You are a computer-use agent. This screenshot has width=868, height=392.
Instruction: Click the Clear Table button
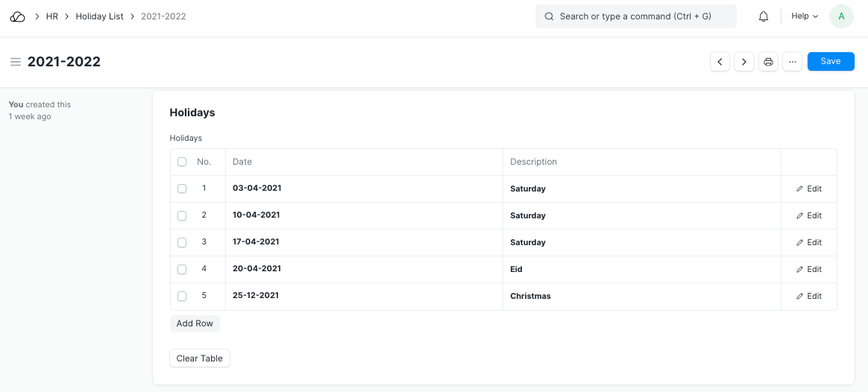[x=199, y=358]
